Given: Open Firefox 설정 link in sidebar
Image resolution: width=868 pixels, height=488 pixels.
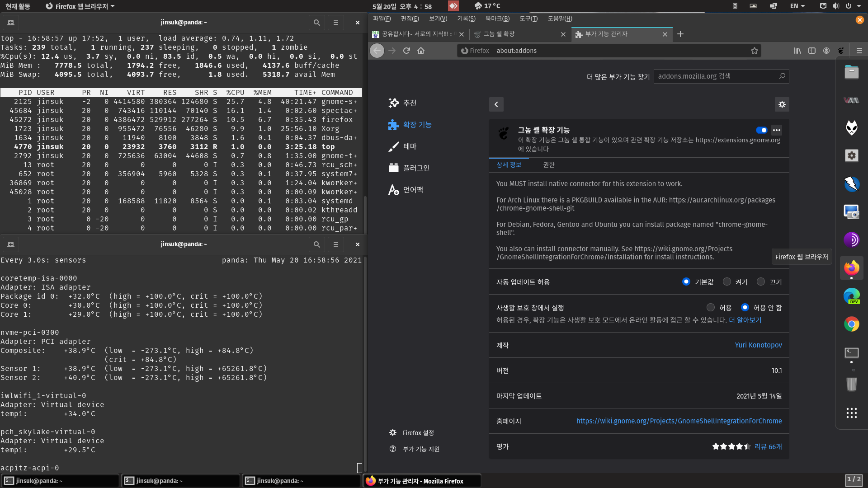Looking at the screenshot, I should [x=411, y=432].
